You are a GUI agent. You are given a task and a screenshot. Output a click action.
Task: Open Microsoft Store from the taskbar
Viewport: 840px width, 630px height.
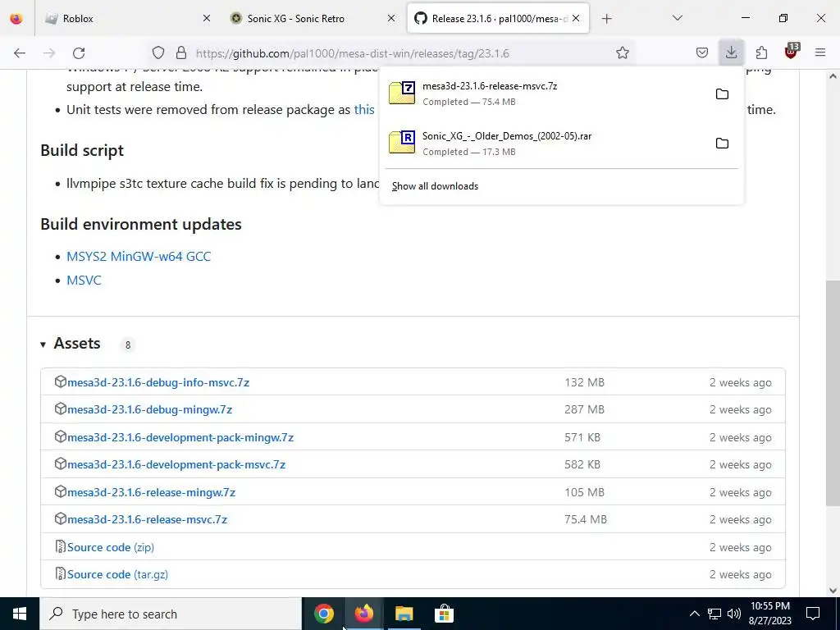pyautogui.click(x=444, y=614)
